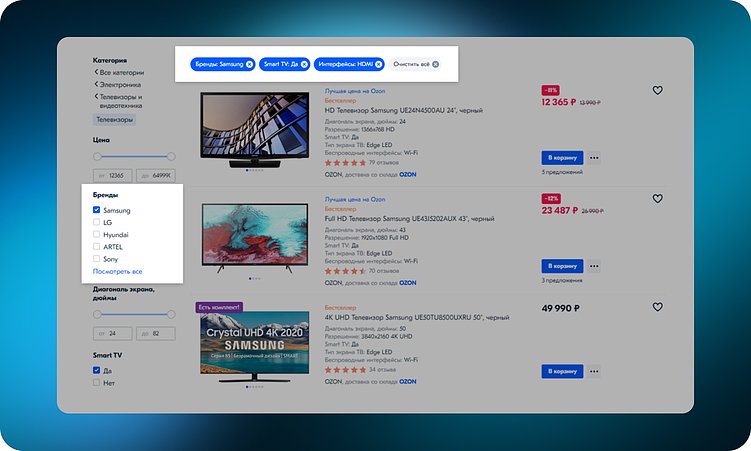Open HD Телевизор Samsung UE24N4500AU 24" title
The image size is (751, 451).
pyautogui.click(x=403, y=110)
